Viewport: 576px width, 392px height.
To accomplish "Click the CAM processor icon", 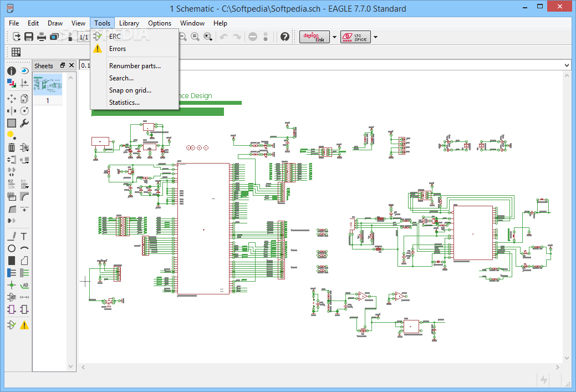I will [x=54, y=37].
